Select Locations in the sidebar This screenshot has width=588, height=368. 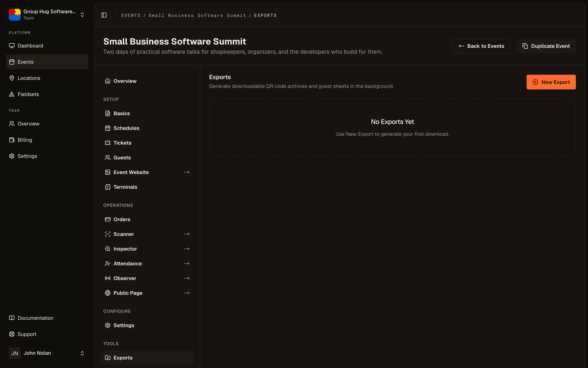tap(47, 78)
